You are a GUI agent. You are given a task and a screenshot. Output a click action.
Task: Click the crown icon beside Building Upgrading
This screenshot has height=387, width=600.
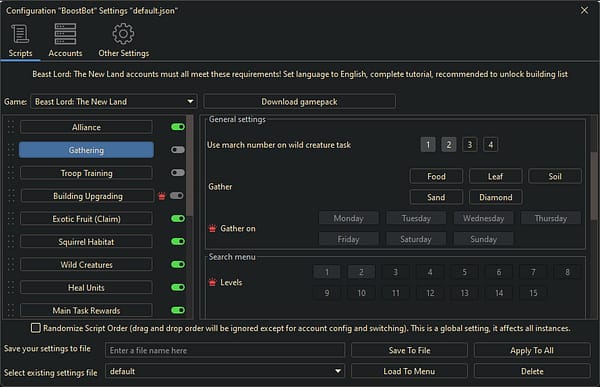[x=162, y=196]
